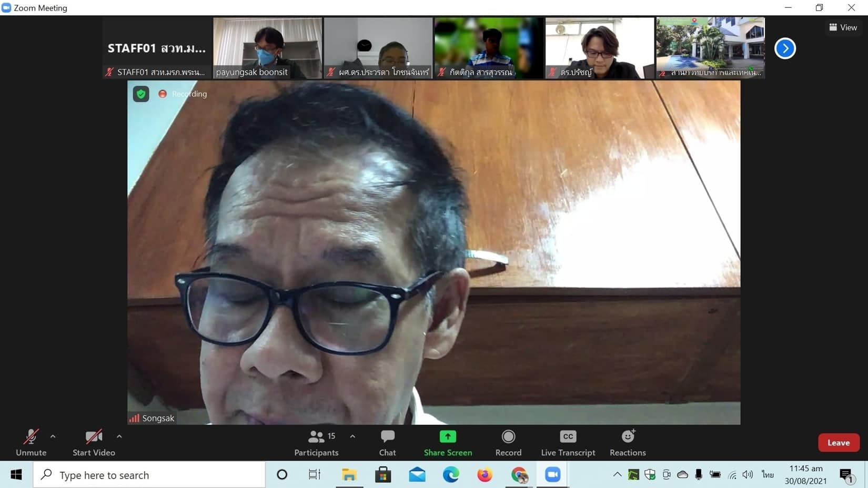Click the green encryption shield icon
The height and width of the screenshot is (488, 868).
click(x=141, y=94)
